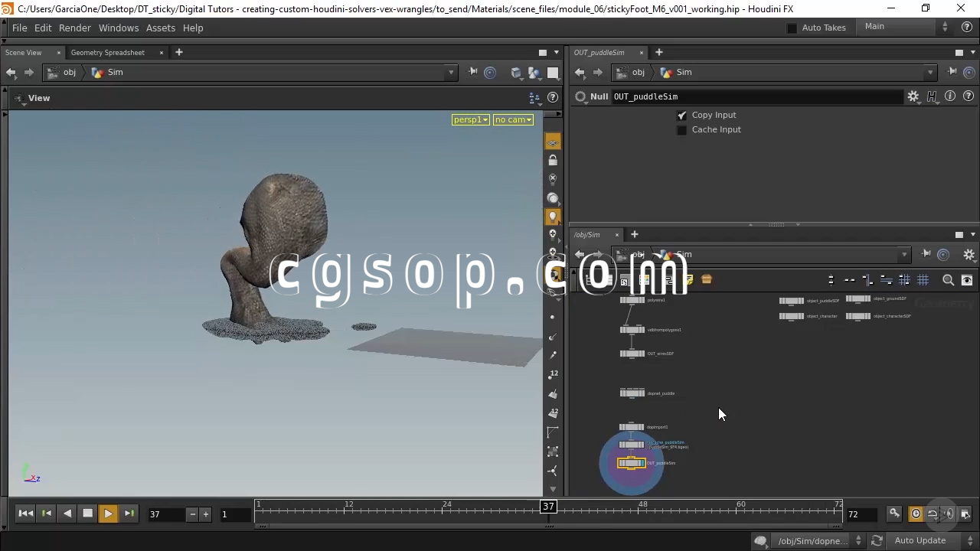Click the align nodes horizontally icon
This screenshot has height=551, width=980.
(850, 280)
